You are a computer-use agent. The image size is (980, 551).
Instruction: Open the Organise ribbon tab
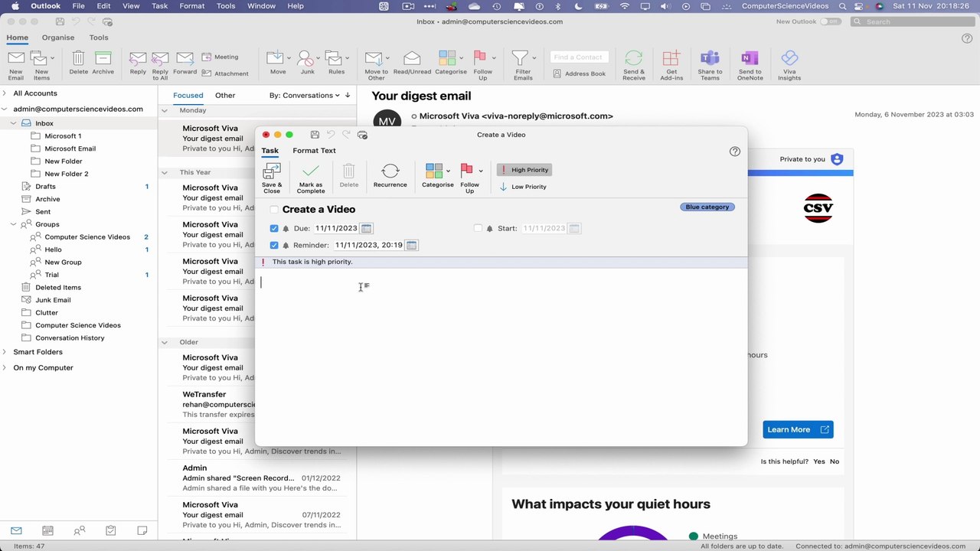pyautogui.click(x=58, y=37)
